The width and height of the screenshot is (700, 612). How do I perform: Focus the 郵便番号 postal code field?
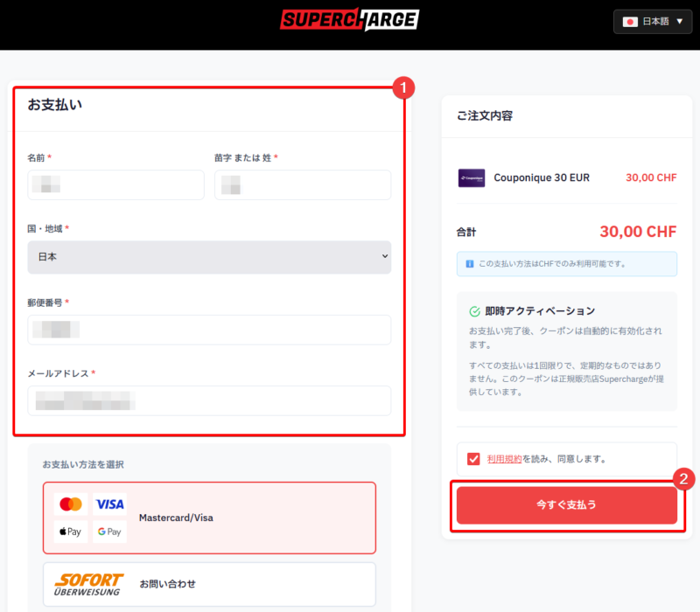(209, 330)
